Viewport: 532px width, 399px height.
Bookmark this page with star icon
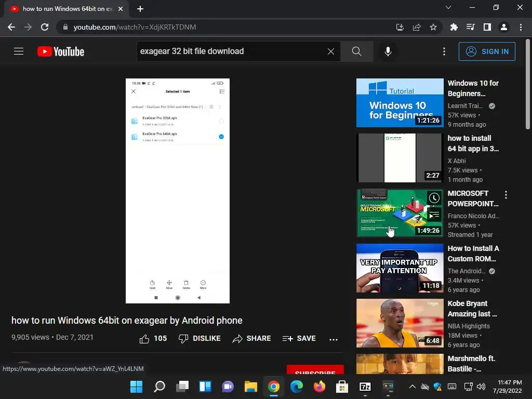click(x=433, y=27)
